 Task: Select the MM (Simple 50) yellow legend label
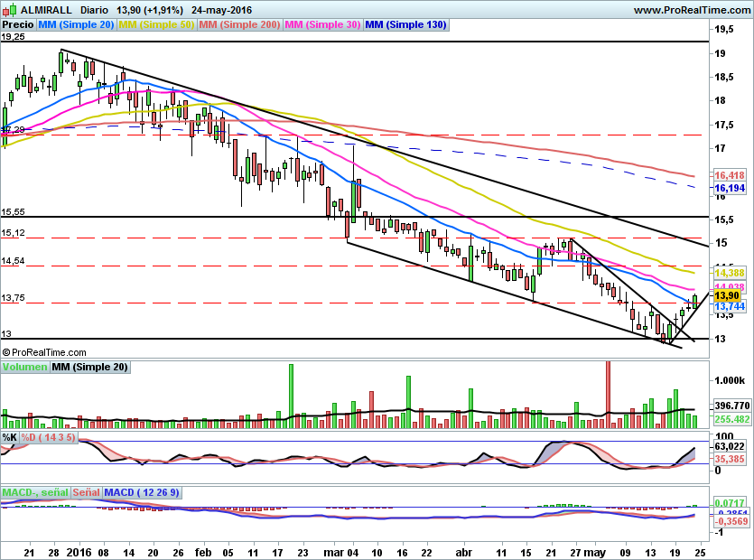pos(156,24)
